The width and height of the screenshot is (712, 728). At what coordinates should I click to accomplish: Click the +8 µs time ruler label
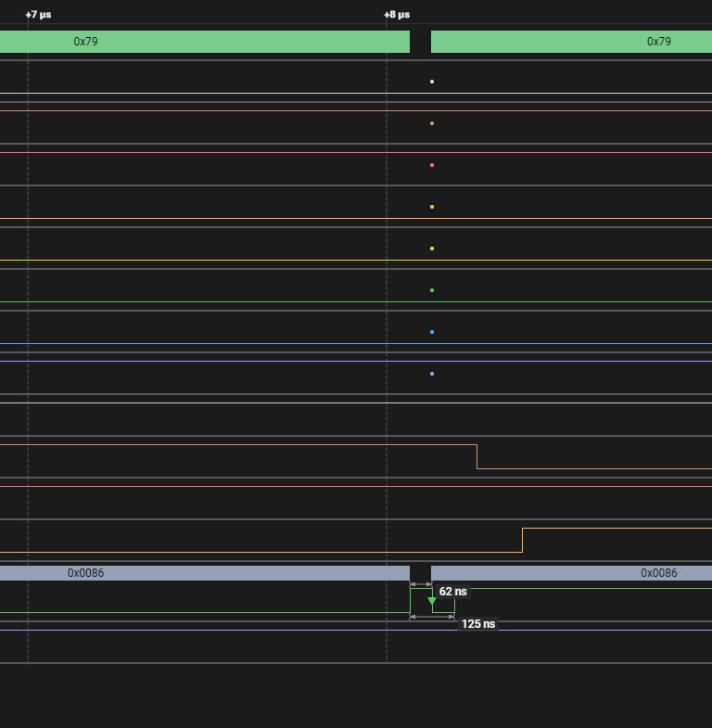(x=397, y=15)
